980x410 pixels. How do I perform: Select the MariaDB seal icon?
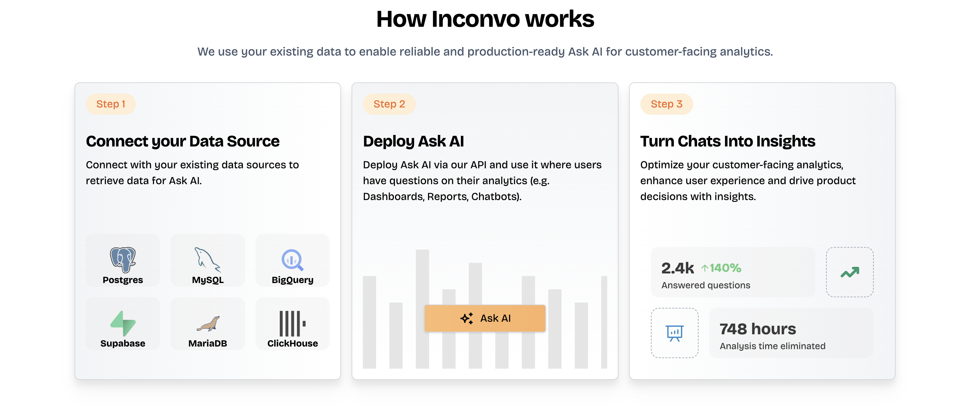tap(208, 323)
